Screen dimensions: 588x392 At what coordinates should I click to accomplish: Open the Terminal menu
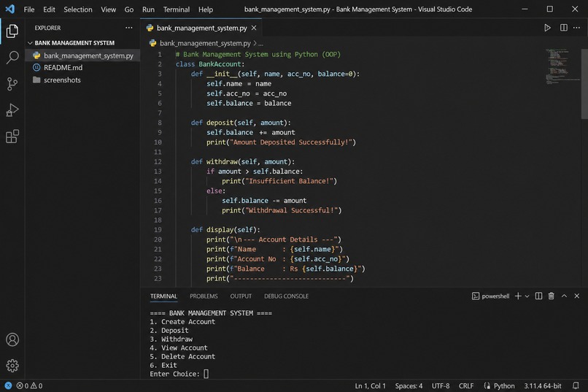click(177, 9)
